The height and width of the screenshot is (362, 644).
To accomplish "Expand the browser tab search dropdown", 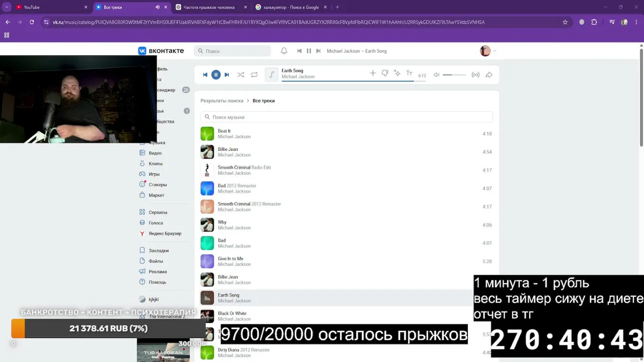I will click(x=7, y=7).
